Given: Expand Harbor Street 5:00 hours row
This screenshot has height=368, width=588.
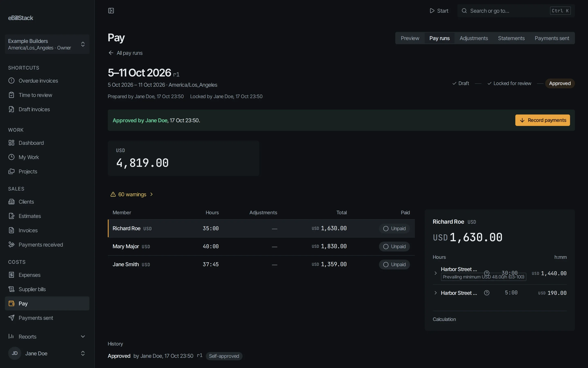Looking at the screenshot, I should [x=435, y=293].
